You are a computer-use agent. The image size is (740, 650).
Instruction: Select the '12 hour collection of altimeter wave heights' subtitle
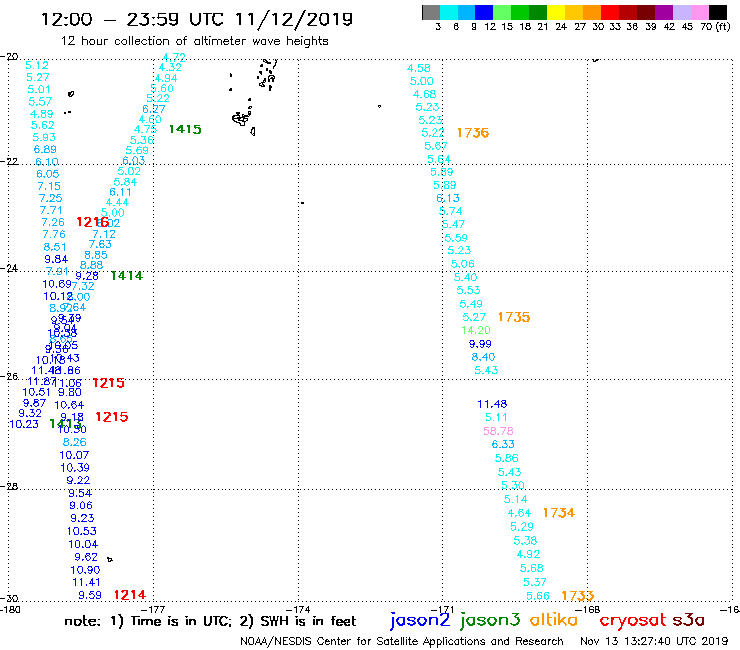pyautogui.click(x=194, y=41)
